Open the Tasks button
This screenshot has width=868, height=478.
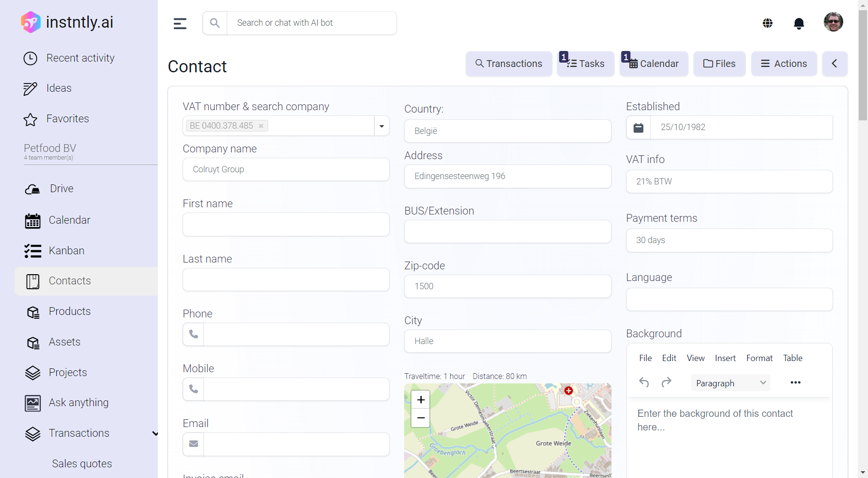[x=586, y=64]
